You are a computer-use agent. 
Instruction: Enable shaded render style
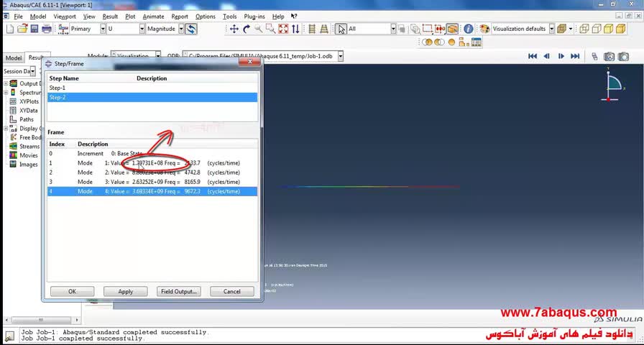(x=621, y=29)
